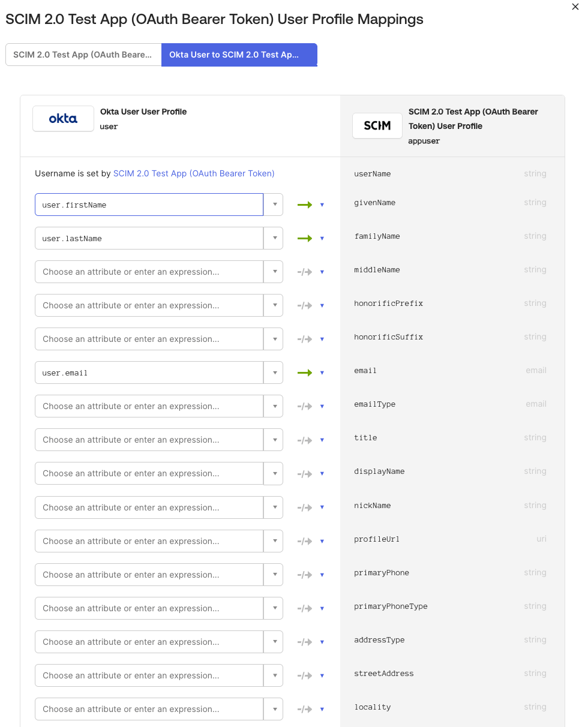This screenshot has width=588, height=727.
Task: Click the Okta logo tile
Action: pos(63,118)
